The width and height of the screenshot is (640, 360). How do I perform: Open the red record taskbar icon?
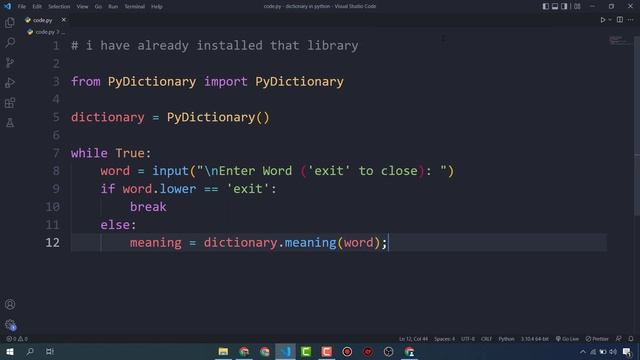[347, 351]
